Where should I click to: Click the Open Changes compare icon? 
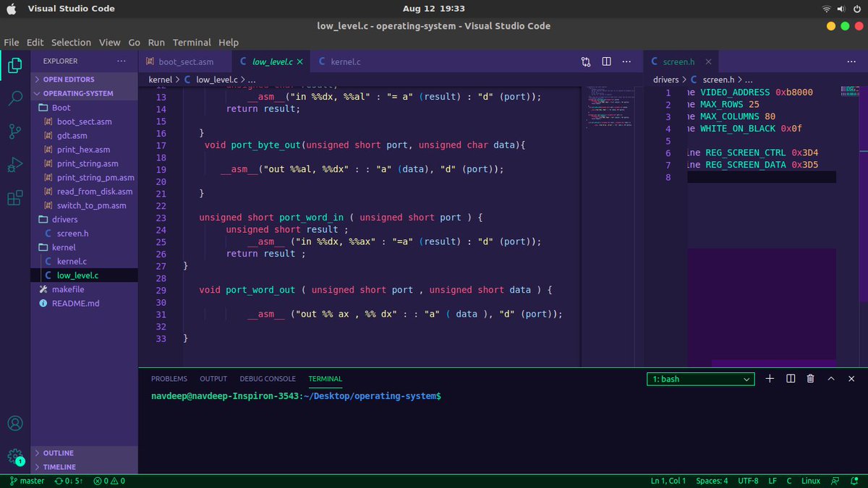(x=586, y=62)
